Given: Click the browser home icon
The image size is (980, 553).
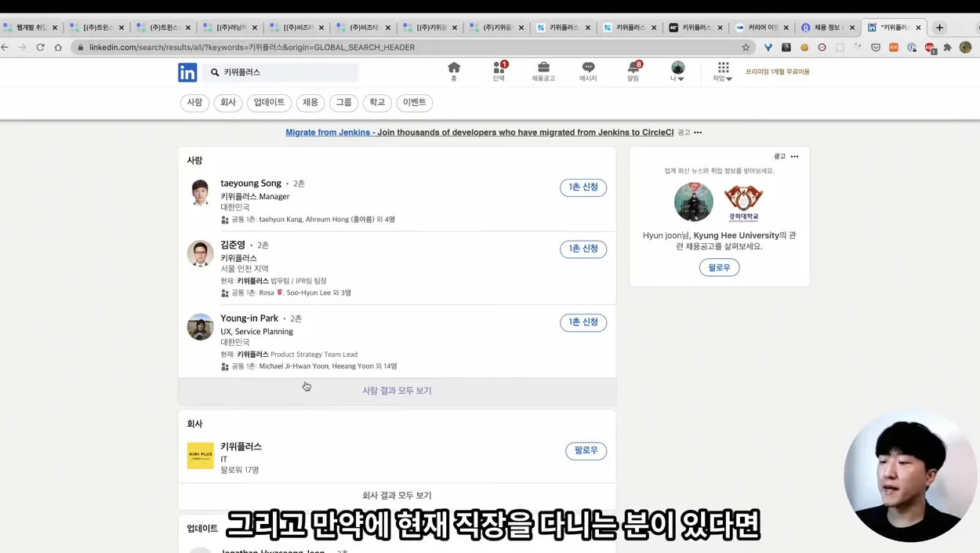Looking at the screenshot, I should point(58,47).
